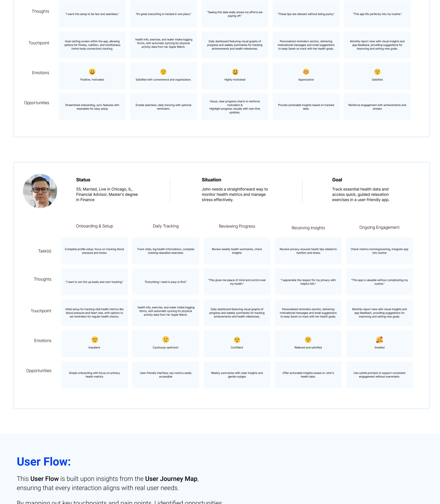This screenshot has height=504, width=440.
Task: Click the Goal heading in John's persona
Action: click(x=337, y=180)
